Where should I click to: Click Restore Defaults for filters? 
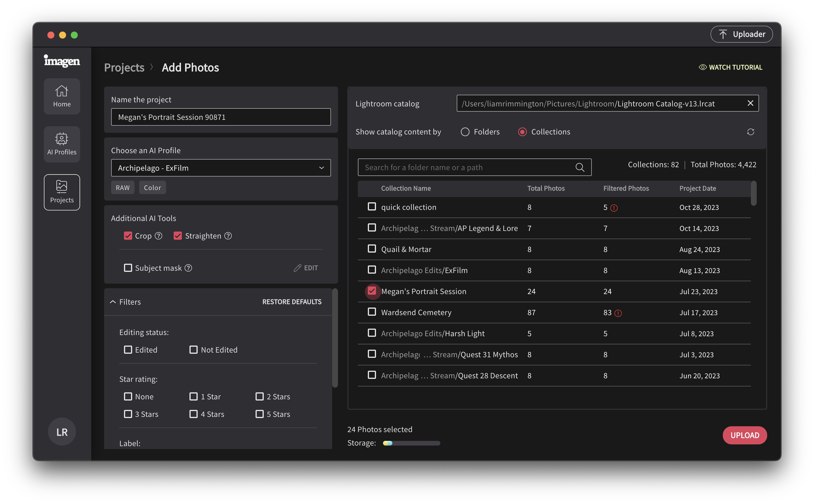pos(292,302)
